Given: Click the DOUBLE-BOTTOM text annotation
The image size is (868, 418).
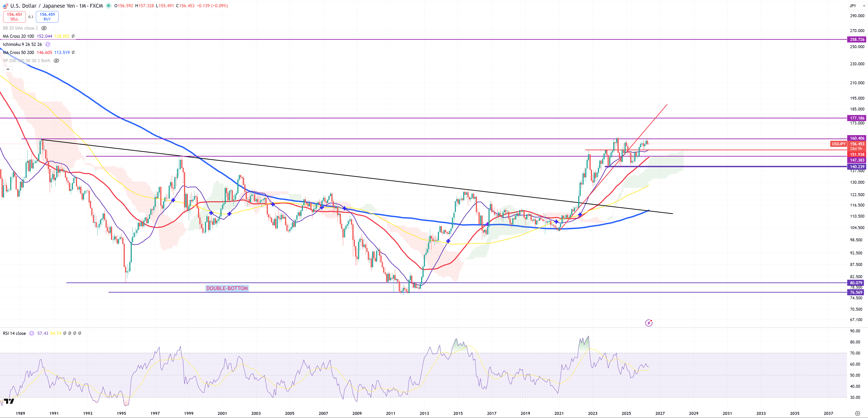Looking at the screenshot, I should pos(227,288).
